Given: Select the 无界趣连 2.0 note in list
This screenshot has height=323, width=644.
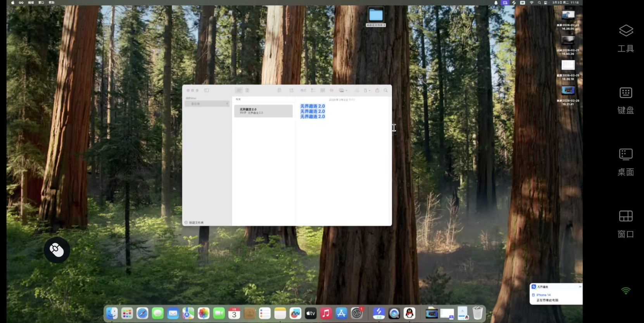Looking at the screenshot, I should [x=263, y=111].
